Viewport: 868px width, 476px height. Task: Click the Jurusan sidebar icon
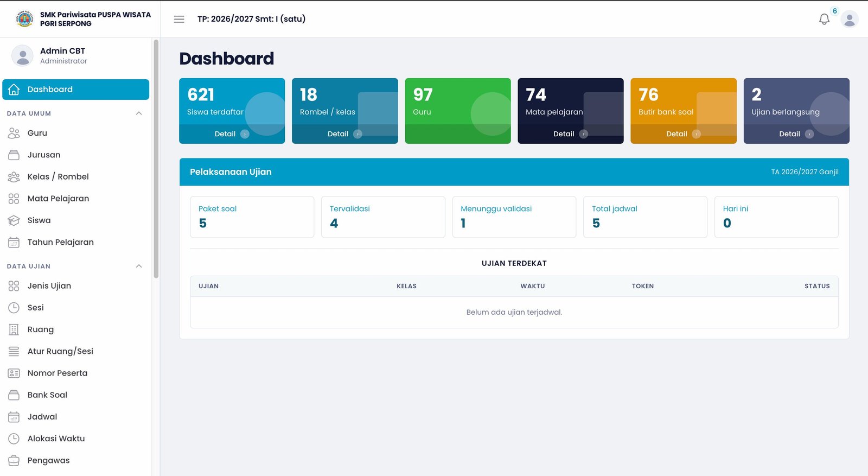pyautogui.click(x=14, y=155)
